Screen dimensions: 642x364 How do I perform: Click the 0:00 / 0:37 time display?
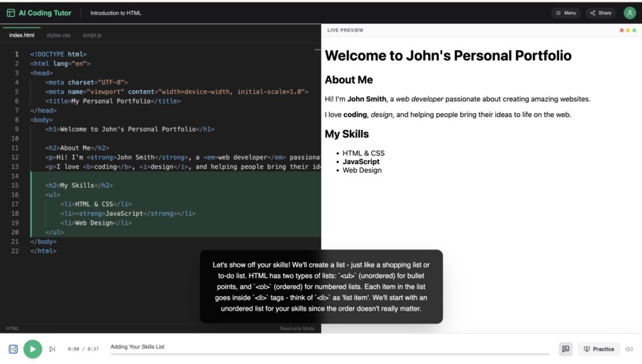(83, 349)
